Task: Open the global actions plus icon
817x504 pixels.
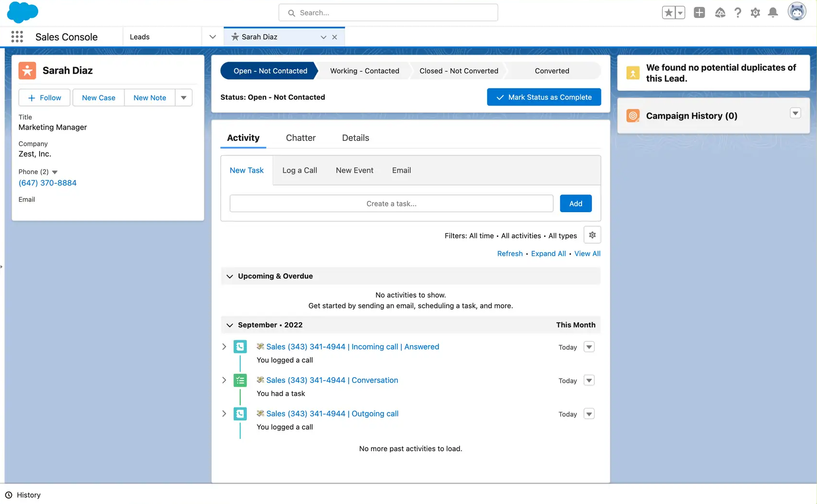Action: coord(699,13)
